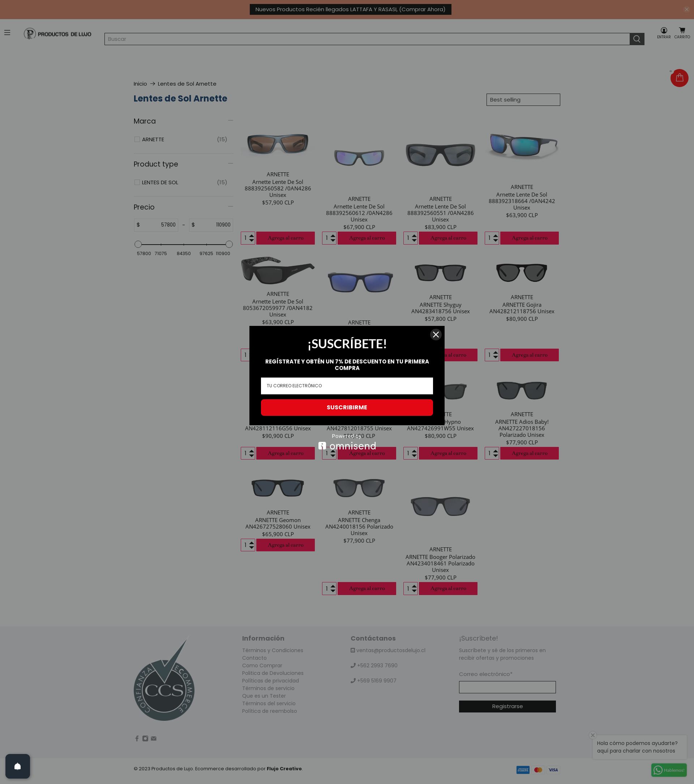Open the Best selling sort dropdown
This screenshot has height=784, width=694.
[x=523, y=100]
